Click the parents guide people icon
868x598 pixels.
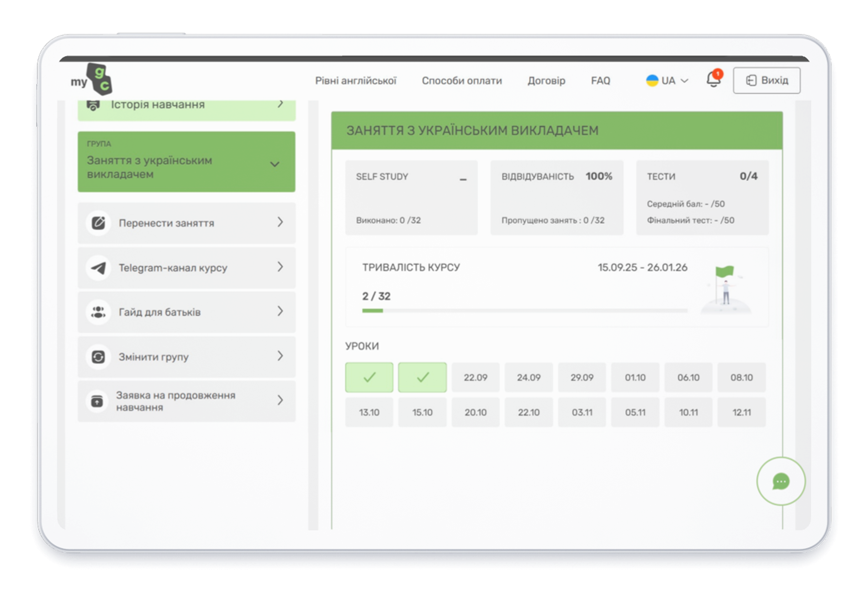point(99,312)
